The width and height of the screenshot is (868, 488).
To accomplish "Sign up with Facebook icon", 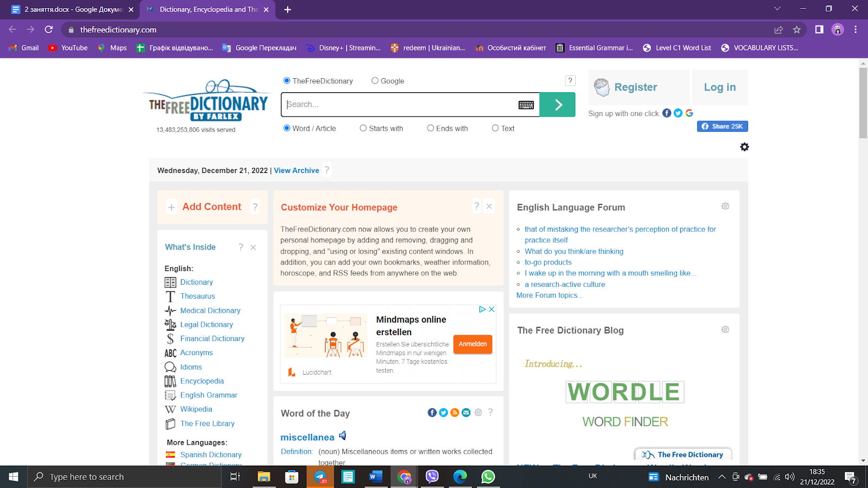I will (667, 113).
